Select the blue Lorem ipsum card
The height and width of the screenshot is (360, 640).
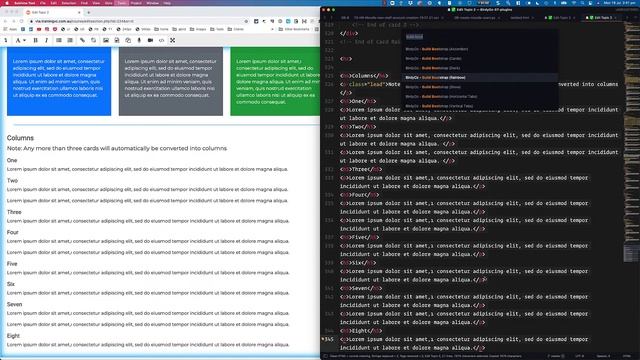(x=59, y=81)
